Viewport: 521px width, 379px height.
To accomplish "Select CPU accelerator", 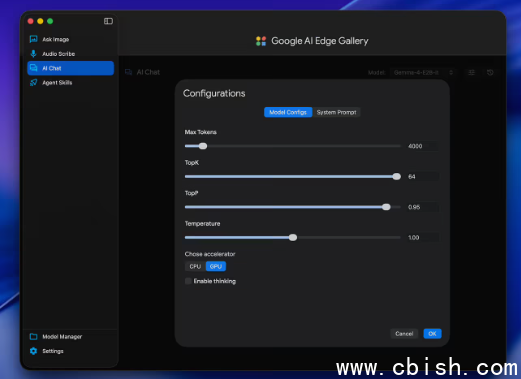I will (x=195, y=266).
